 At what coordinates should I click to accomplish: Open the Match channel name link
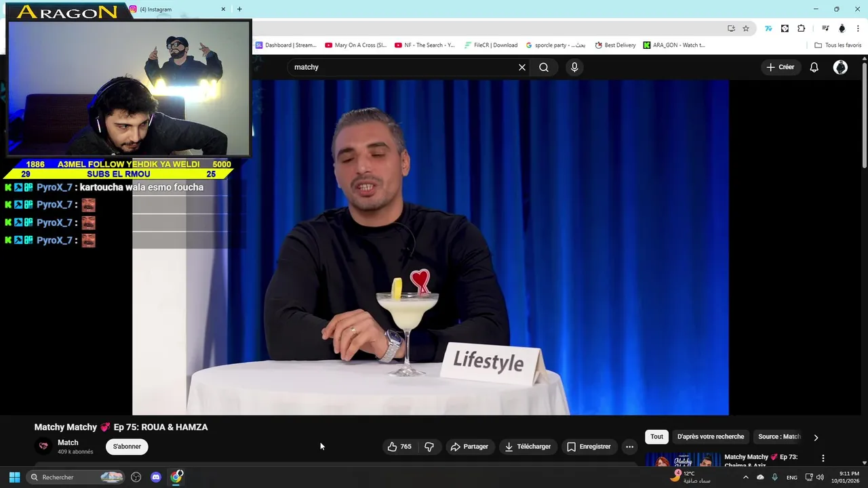[x=68, y=443]
